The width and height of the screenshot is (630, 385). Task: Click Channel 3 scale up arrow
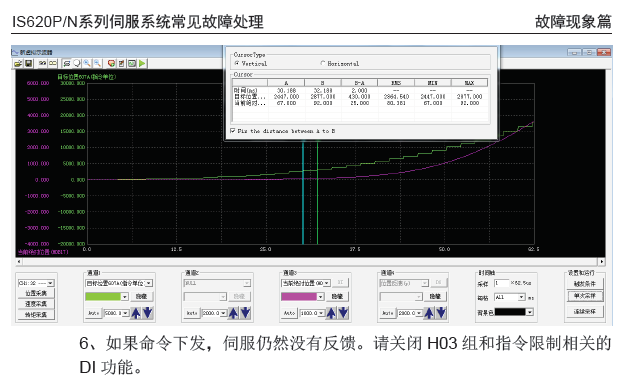331,313
